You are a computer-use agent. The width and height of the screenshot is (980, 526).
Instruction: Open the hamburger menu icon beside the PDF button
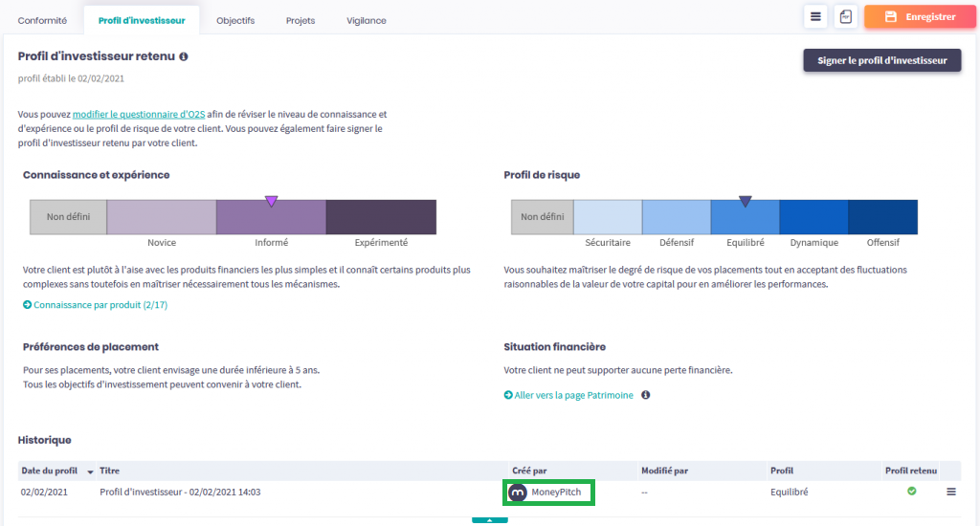pos(815,17)
